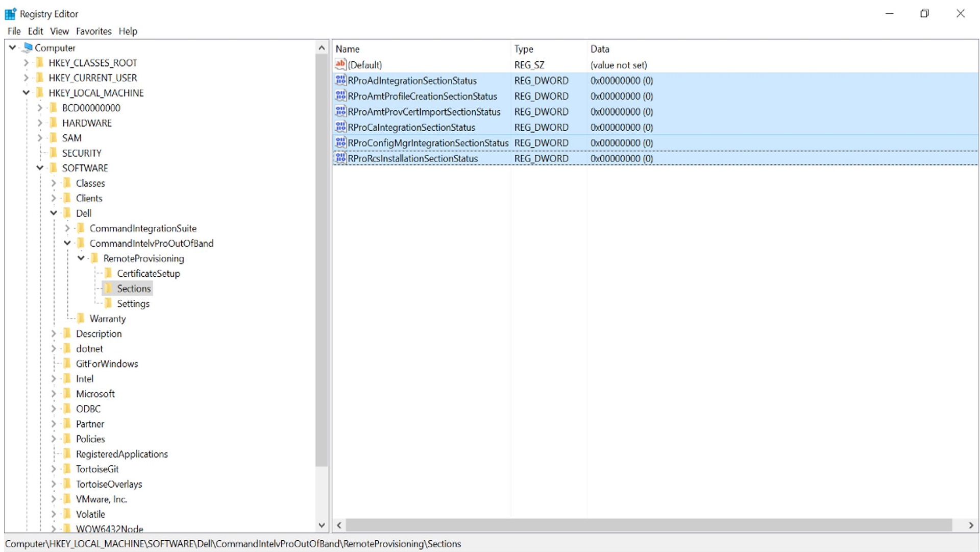This screenshot has height=552, width=980.
Task: Open the Favorites menu
Action: coord(93,31)
